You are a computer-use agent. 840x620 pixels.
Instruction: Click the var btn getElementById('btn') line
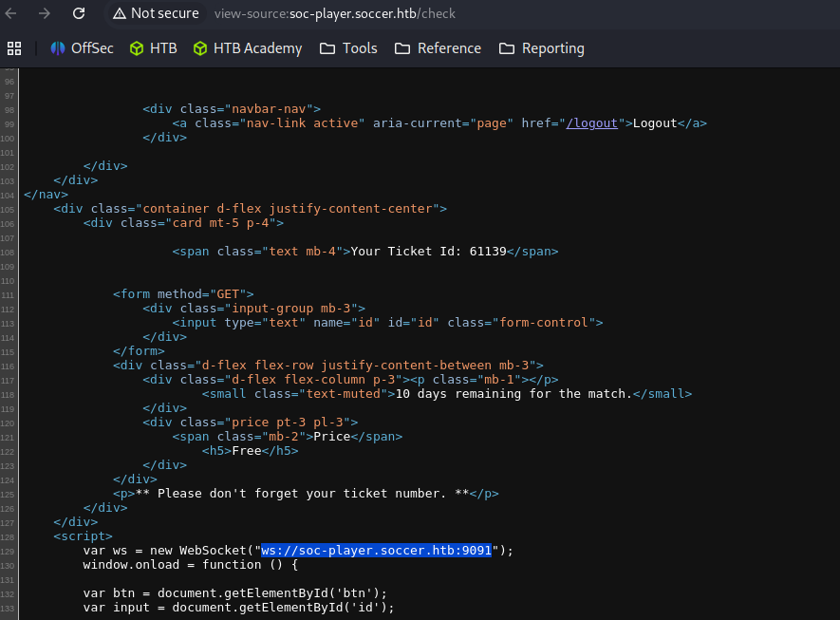click(x=234, y=593)
